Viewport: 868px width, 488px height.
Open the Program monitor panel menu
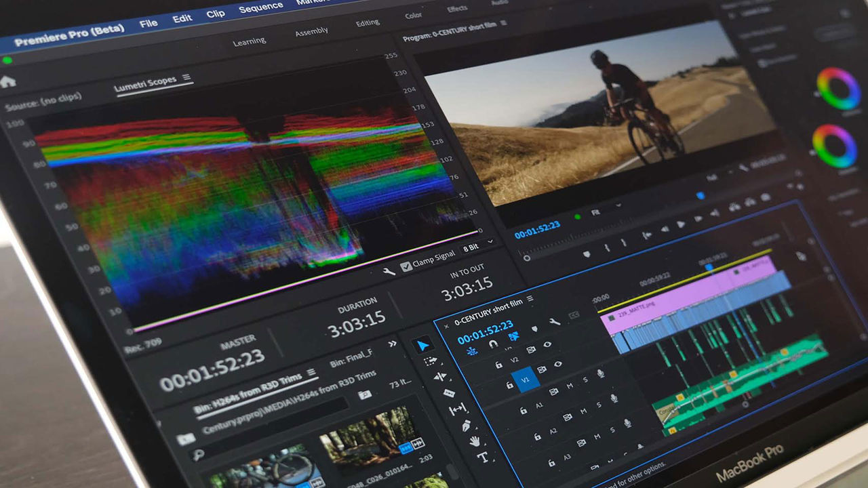(504, 23)
